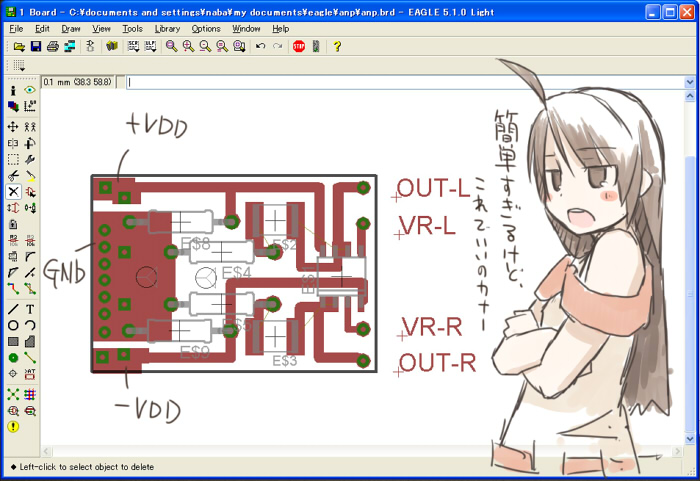Select the Lock tool
The width and height of the screenshot is (700, 481).
click(x=13, y=224)
